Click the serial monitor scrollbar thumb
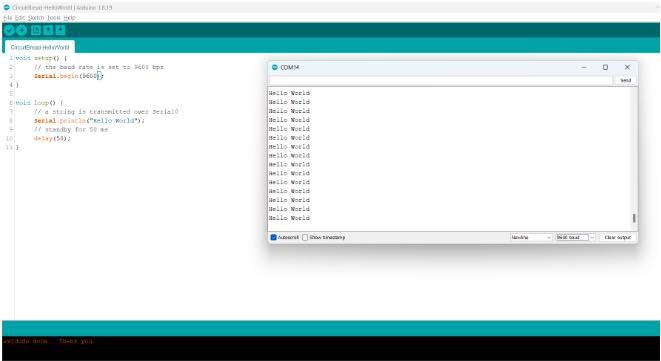The width and height of the screenshot is (661, 361). [634, 218]
